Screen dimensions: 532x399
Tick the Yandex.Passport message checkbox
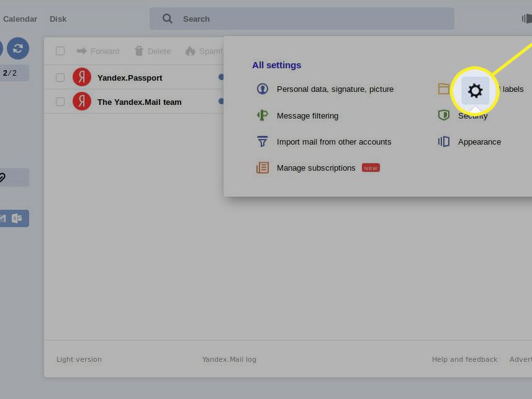coord(60,78)
